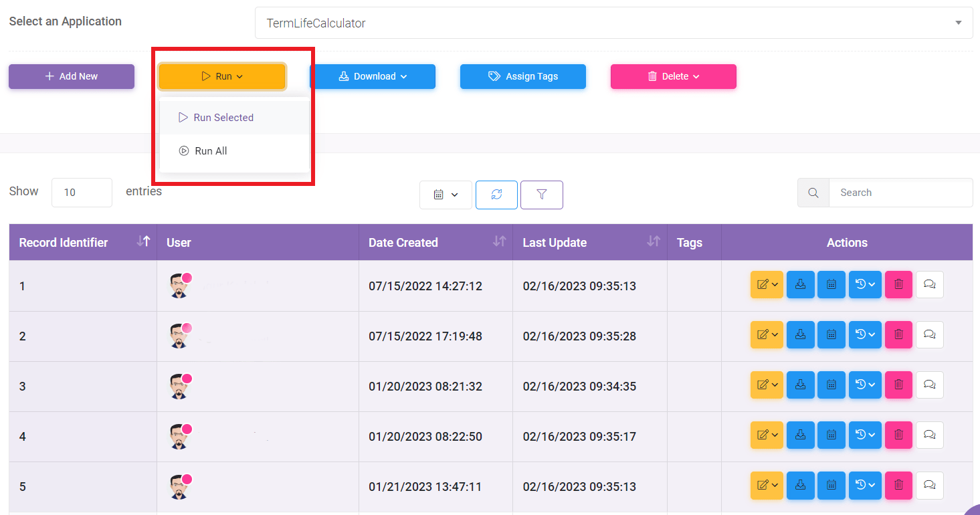Click last update 02/16/2023 09:34:35

pyautogui.click(x=579, y=387)
